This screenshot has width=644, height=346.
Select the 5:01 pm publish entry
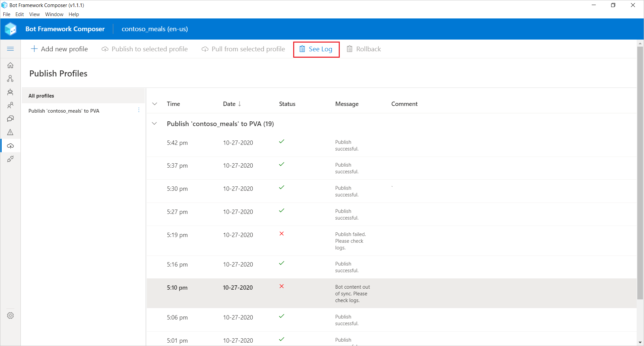click(391, 339)
